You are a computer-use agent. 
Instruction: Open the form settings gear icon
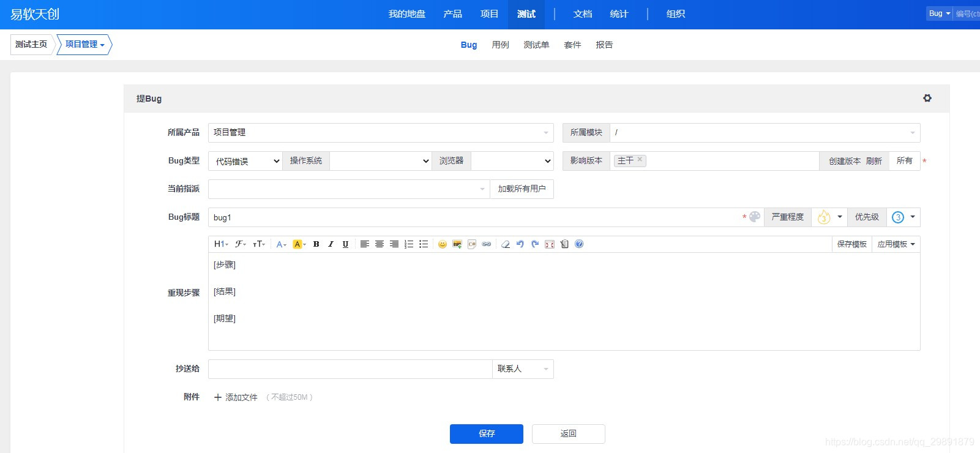pyautogui.click(x=927, y=98)
